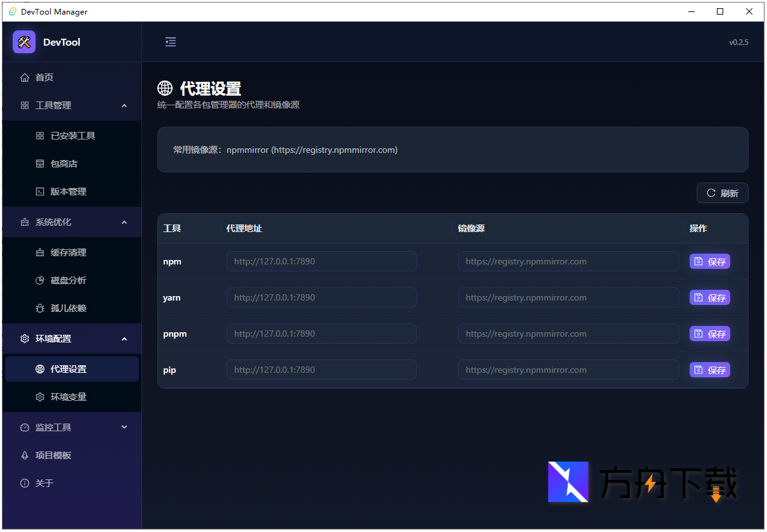This screenshot has width=767, height=532.
Task: Collapse the sidebar with the toggle icon
Action: [x=170, y=42]
